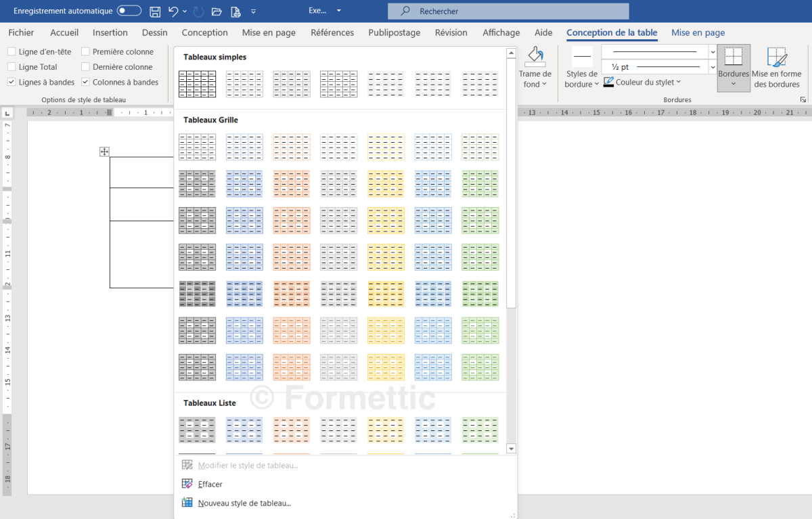Viewport: 812px width, 519px height.
Task: Open the Références ribbon tab
Action: pyautogui.click(x=332, y=32)
